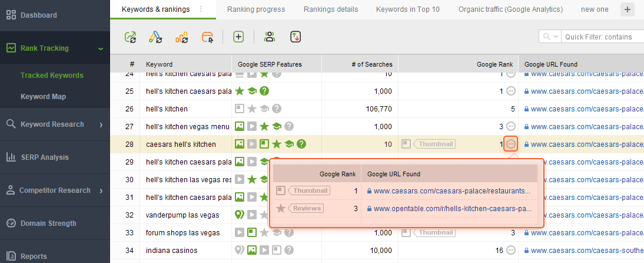Click the Rank Tracking chart icon
Viewport: 644px width, 263px height.
point(11,48)
